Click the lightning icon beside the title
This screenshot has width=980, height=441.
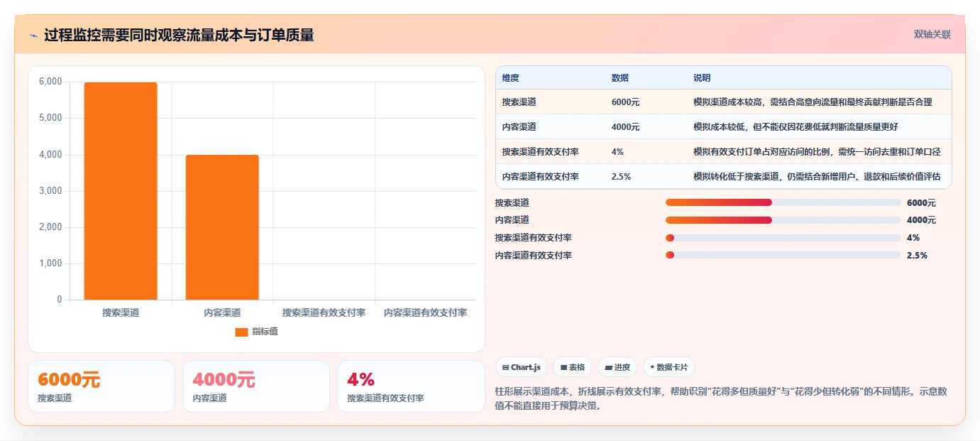coord(33,36)
